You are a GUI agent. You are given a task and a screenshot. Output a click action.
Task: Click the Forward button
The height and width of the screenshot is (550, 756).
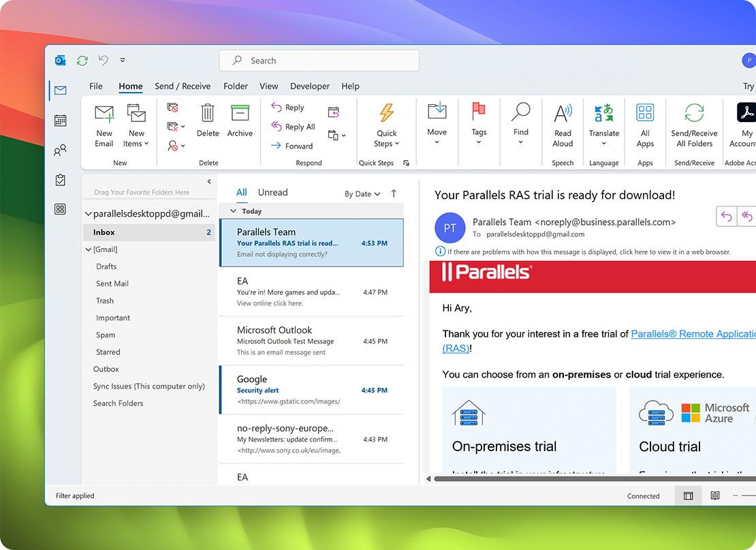tap(292, 146)
